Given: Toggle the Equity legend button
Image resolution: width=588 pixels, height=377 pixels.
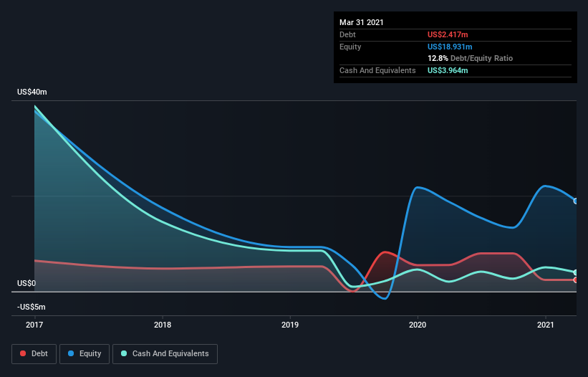Looking at the screenshot, I should (x=85, y=354).
